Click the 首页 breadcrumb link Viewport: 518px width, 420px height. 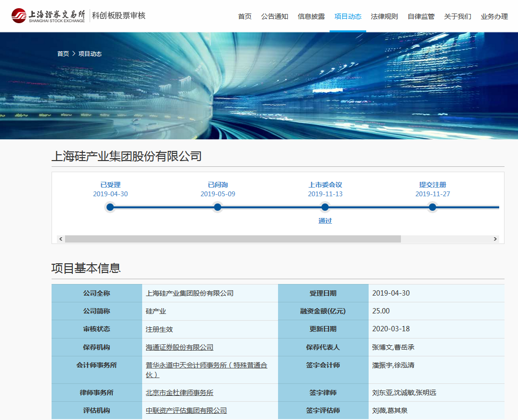click(x=63, y=54)
